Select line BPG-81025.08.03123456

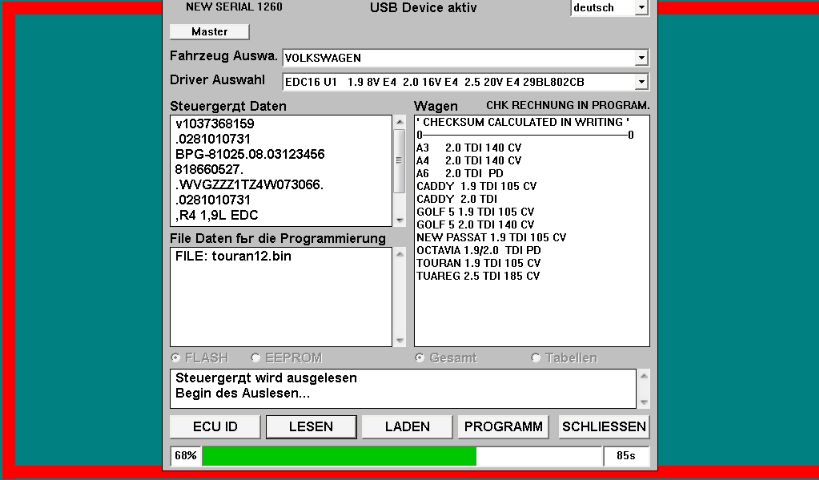pos(250,155)
